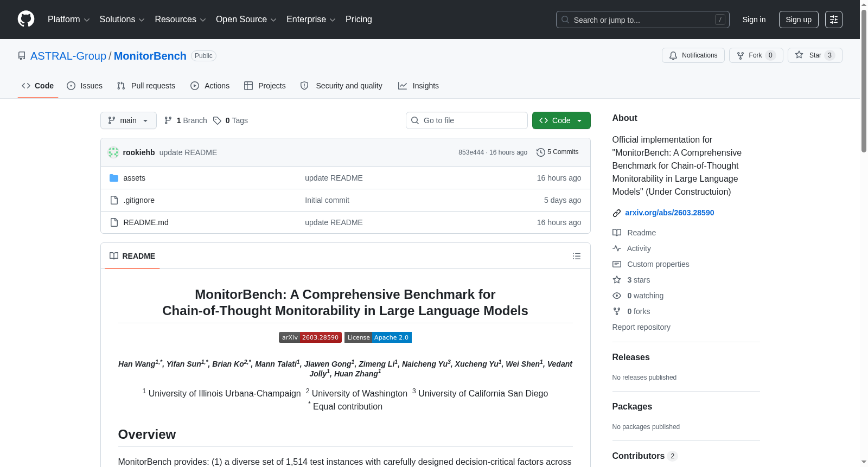Click the Go to file input

coord(467,120)
